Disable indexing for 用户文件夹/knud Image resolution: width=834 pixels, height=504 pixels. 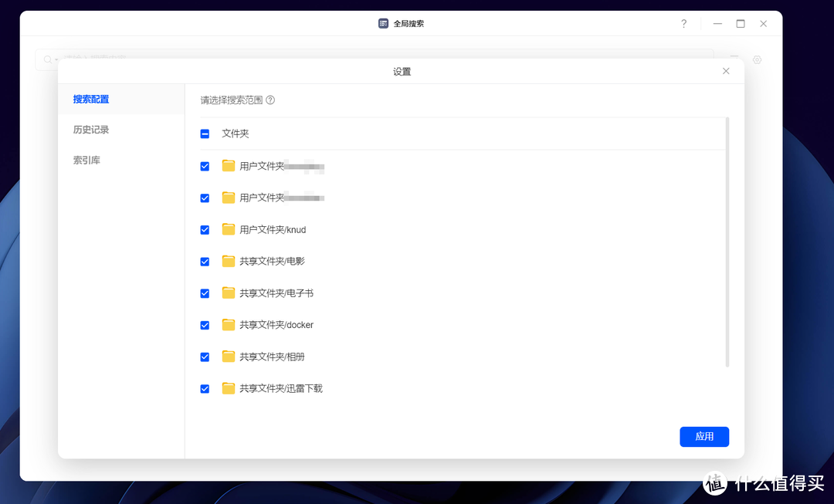pos(205,229)
